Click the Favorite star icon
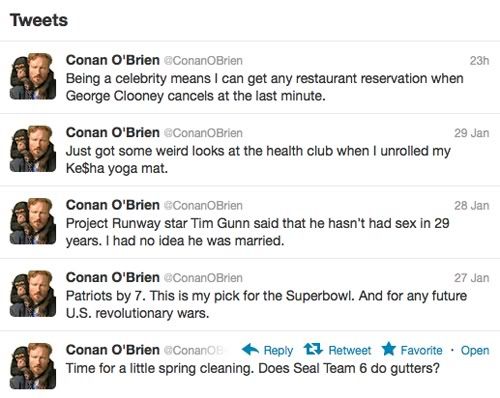The height and width of the screenshot is (398, 500). [x=389, y=349]
